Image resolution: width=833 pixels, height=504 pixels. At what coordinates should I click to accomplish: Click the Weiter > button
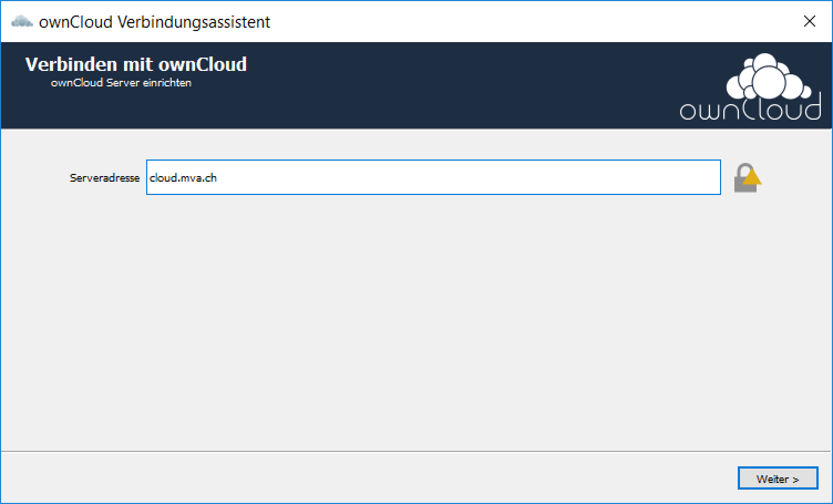coord(778,479)
